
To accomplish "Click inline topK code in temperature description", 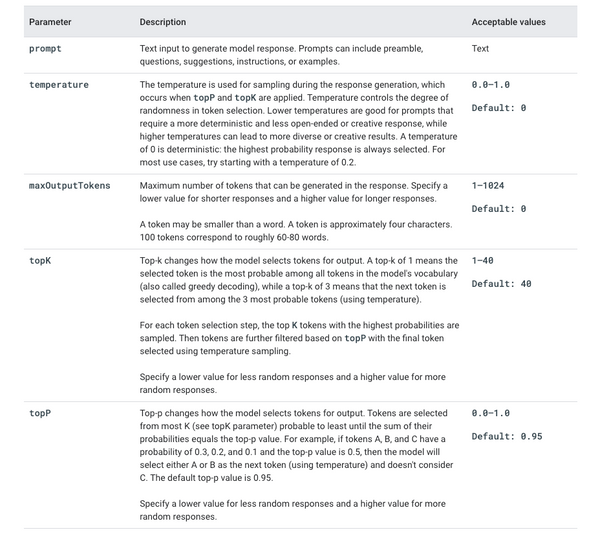I will (245, 98).
